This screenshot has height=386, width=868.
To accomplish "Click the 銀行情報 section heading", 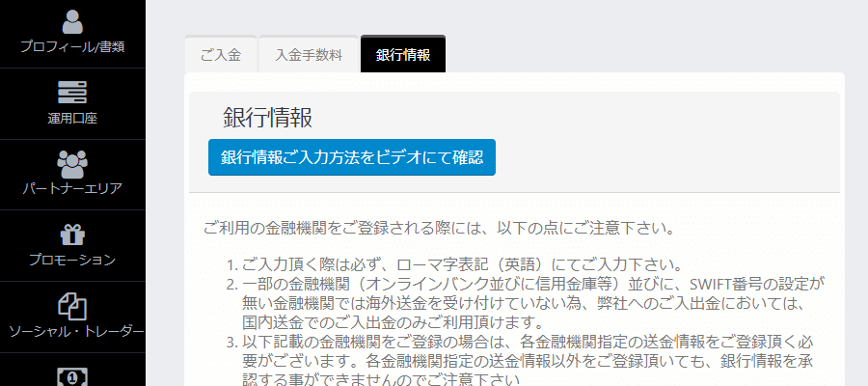I will pos(268,118).
